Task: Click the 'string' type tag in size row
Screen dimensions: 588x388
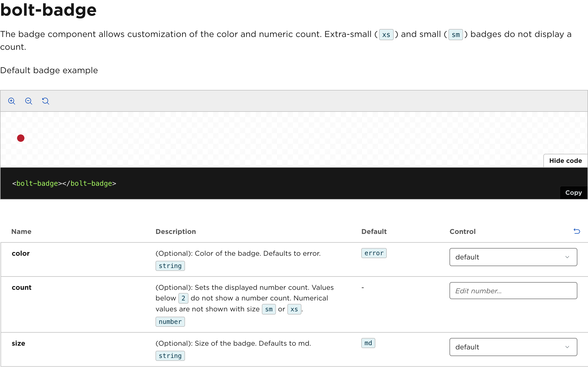Action: pyautogui.click(x=170, y=356)
